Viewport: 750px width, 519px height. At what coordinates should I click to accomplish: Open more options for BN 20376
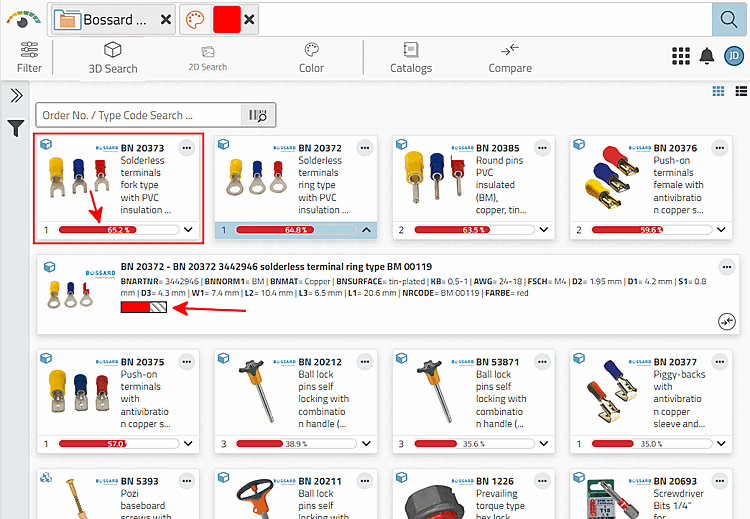point(719,148)
